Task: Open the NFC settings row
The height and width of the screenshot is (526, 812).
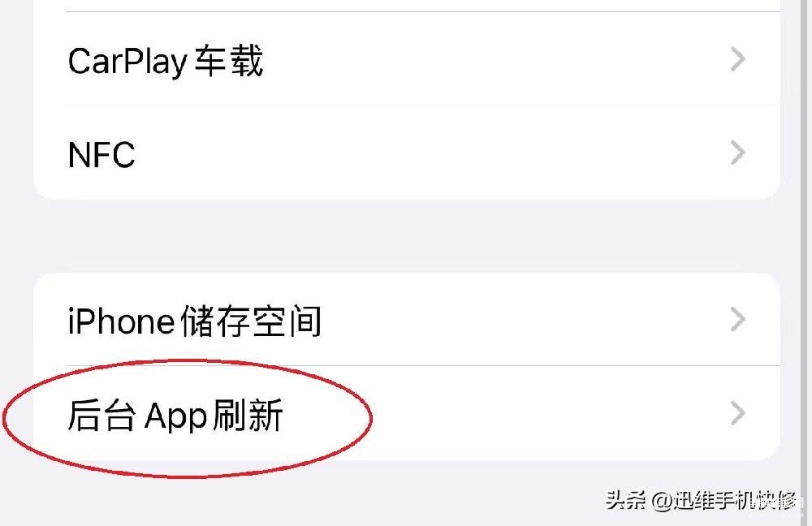Action: [407, 153]
